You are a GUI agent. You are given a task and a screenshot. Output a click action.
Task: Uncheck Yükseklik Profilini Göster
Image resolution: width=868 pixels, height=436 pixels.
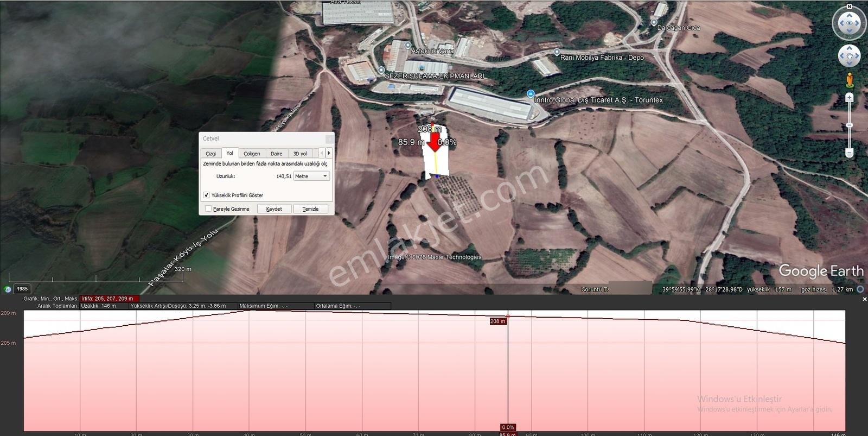pos(206,195)
